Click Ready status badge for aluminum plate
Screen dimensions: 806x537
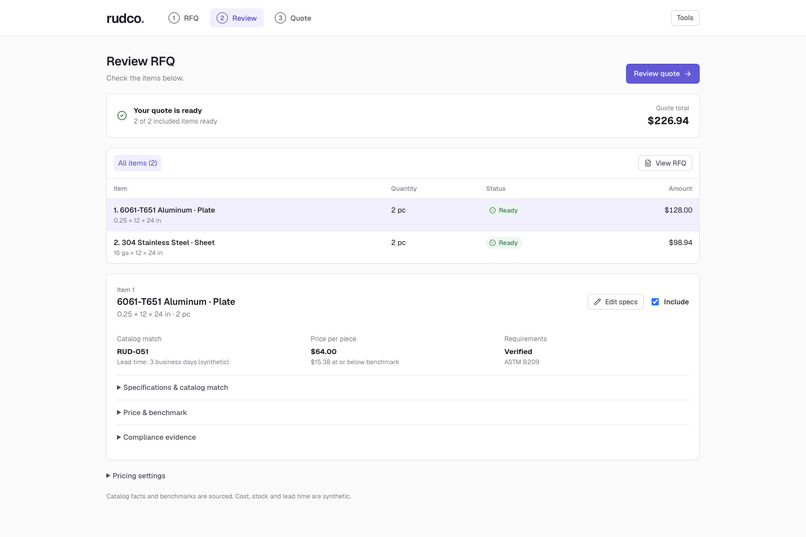pyautogui.click(x=503, y=210)
